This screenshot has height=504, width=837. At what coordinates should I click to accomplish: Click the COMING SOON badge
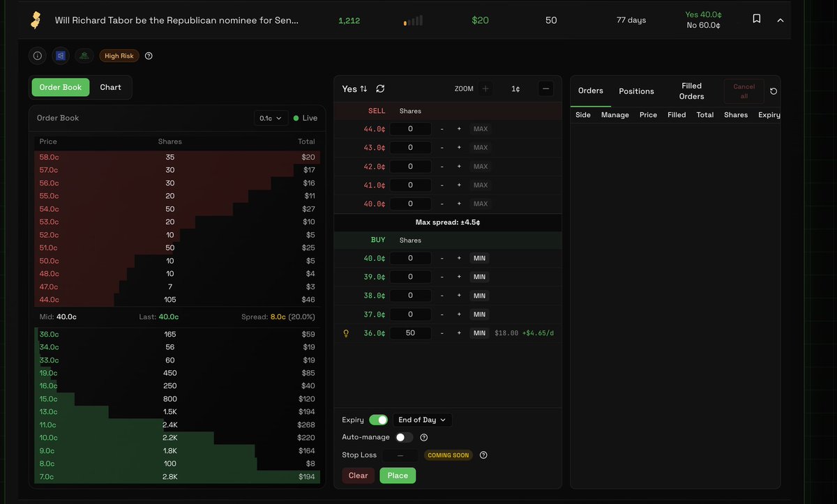click(448, 455)
